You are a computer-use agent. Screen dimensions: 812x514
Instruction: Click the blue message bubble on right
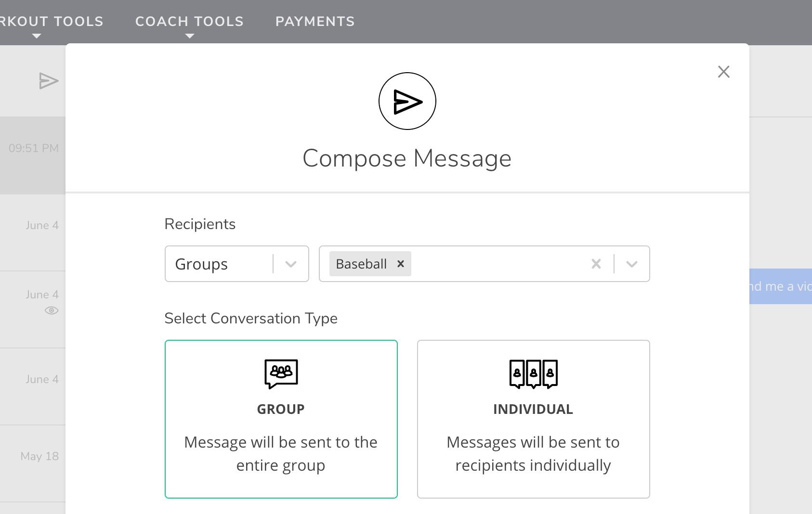(781, 286)
